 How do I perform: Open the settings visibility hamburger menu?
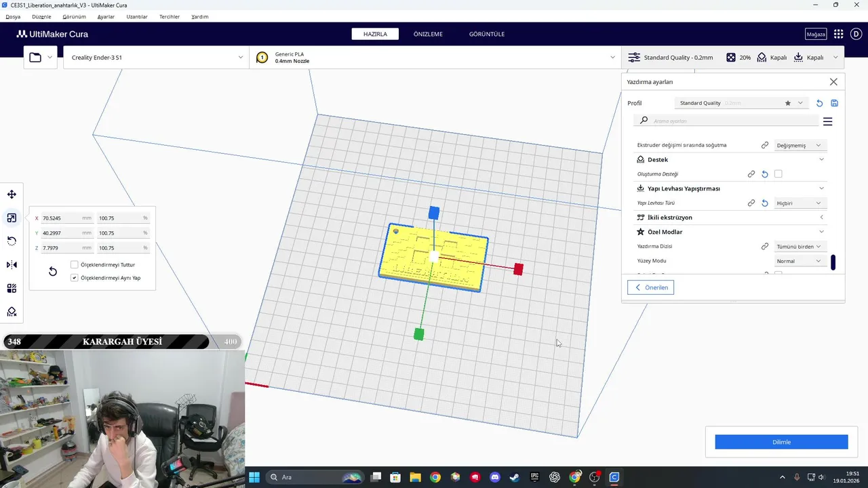pyautogui.click(x=827, y=122)
